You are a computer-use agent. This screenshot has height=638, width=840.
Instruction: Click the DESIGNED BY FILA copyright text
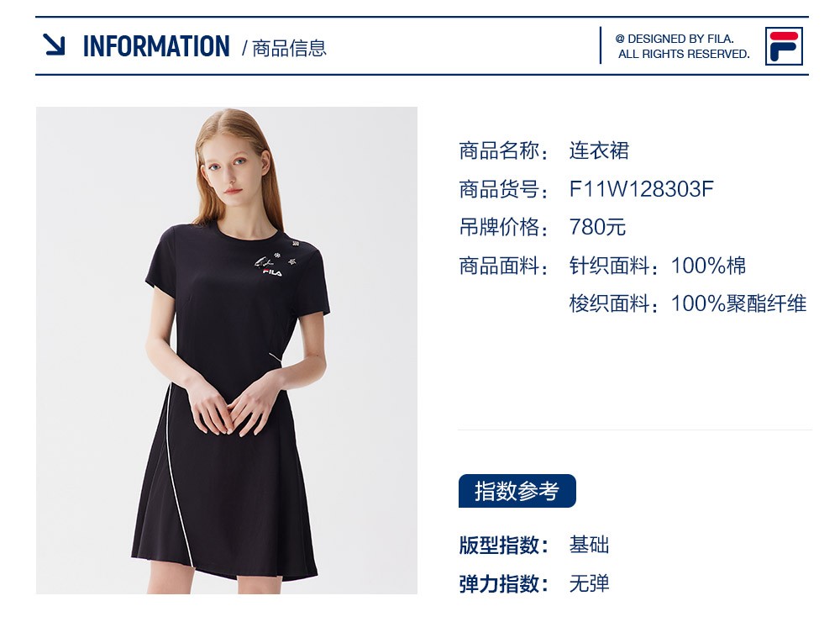click(x=682, y=46)
